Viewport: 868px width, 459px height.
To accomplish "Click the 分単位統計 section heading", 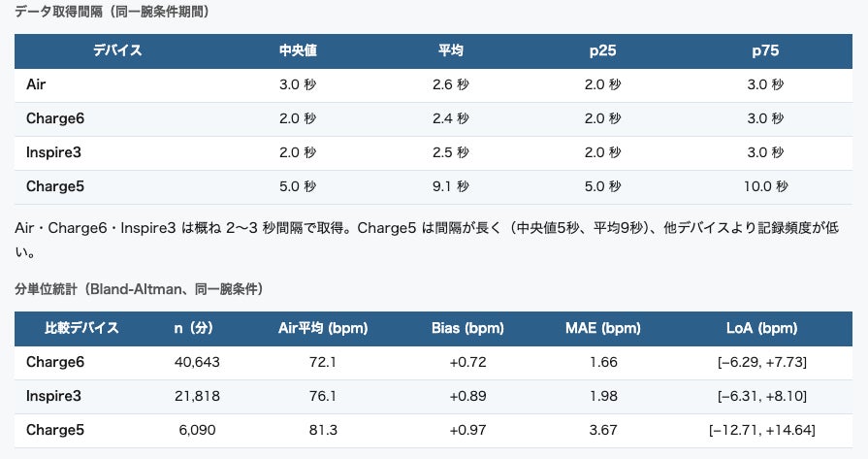I will [x=46, y=289].
